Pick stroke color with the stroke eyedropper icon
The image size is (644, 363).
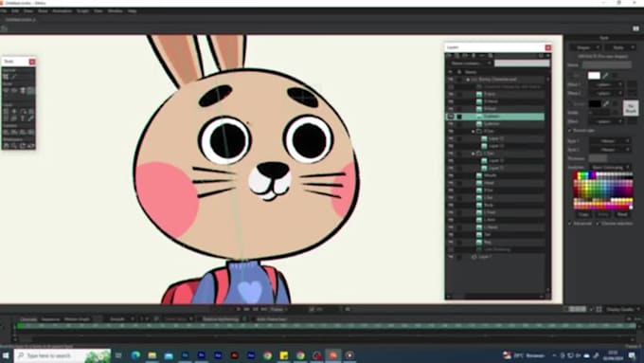(606, 103)
